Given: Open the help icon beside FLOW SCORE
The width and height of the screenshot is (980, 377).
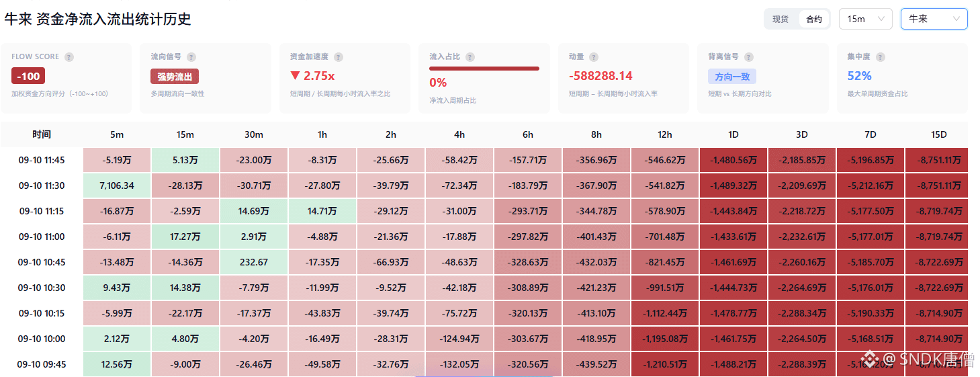Looking at the screenshot, I should pyautogui.click(x=69, y=57).
